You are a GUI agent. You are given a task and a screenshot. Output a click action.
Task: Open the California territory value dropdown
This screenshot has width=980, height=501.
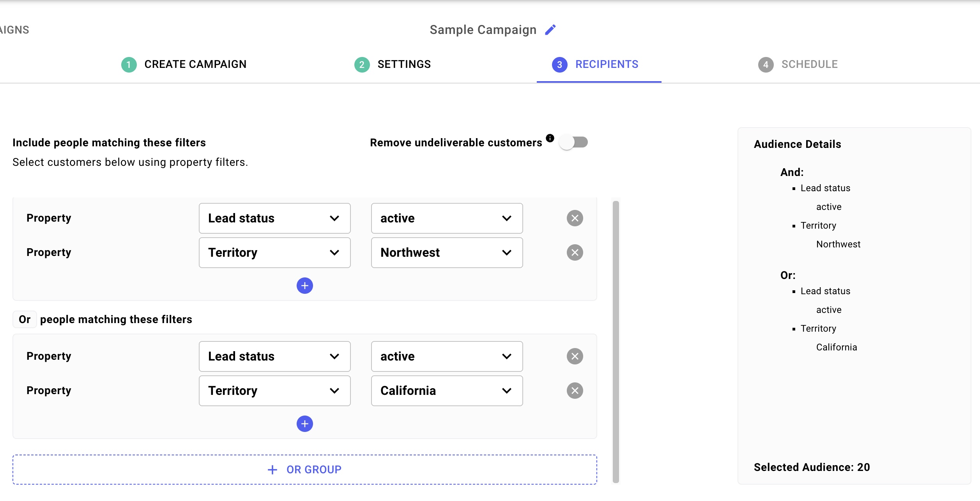tap(447, 391)
